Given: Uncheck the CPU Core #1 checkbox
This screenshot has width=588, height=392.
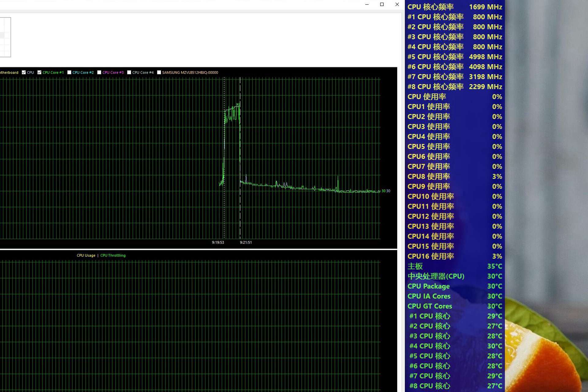Looking at the screenshot, I should point(40,73).
